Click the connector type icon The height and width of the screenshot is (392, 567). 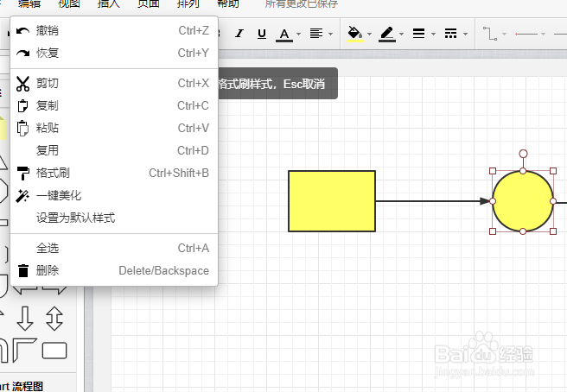pyautogui.click(x=490, y=34)
